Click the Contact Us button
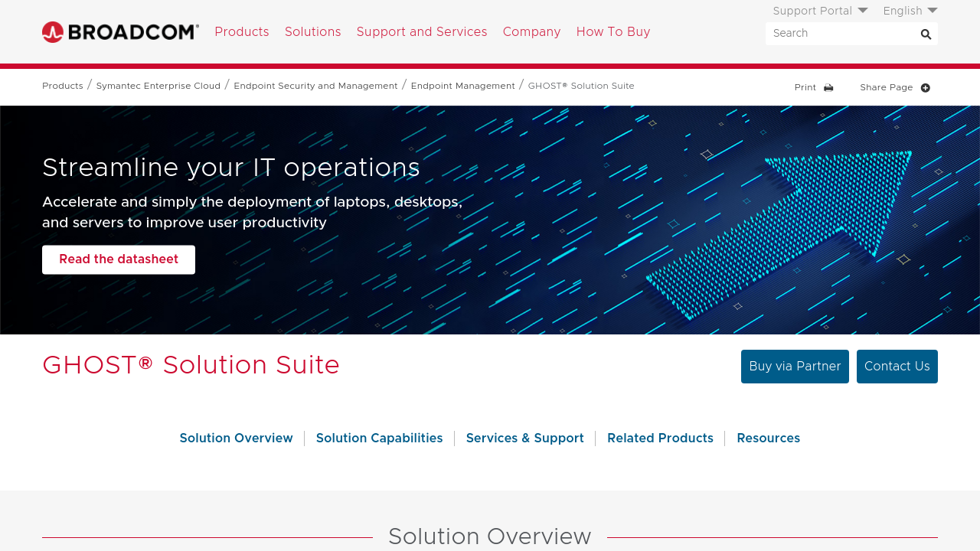Screen dimensions: 980x551 tap(897, 367)
